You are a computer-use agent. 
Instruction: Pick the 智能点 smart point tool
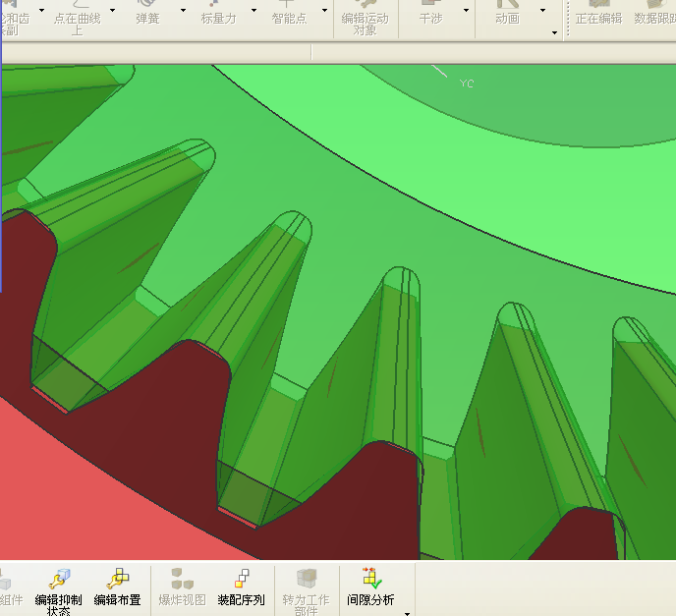click(x=289, y=13)
